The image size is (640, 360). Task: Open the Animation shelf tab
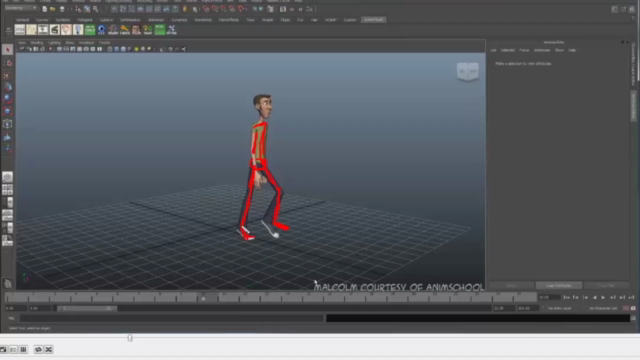pos(156,20)
